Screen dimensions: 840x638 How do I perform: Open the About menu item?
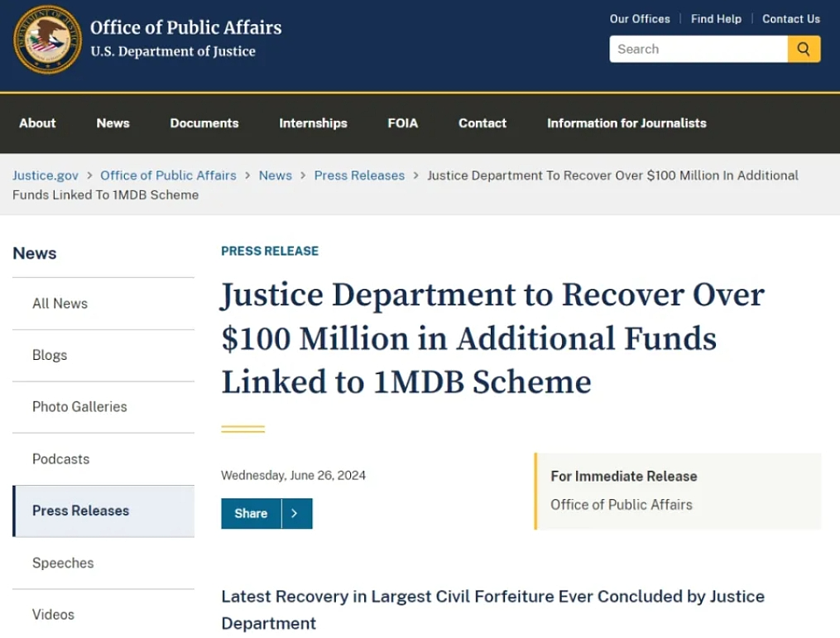point(37,123)
